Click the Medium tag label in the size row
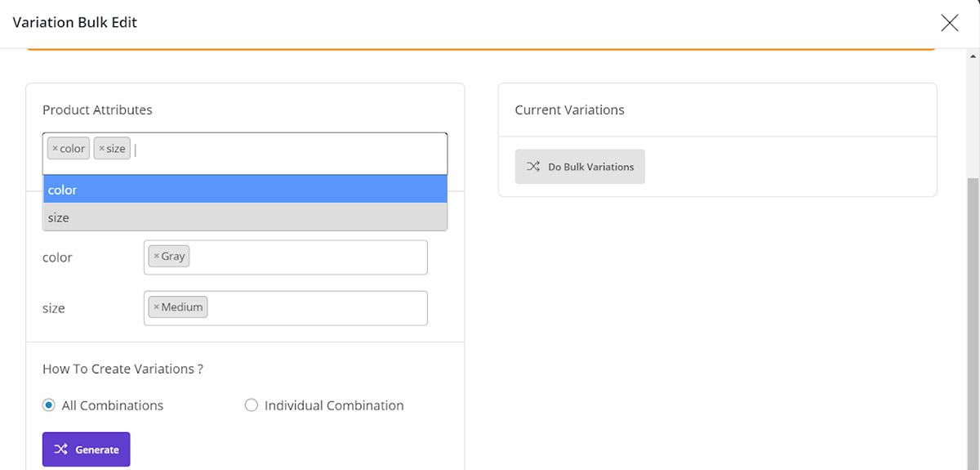The image size is (980, 470). [182, 307]
